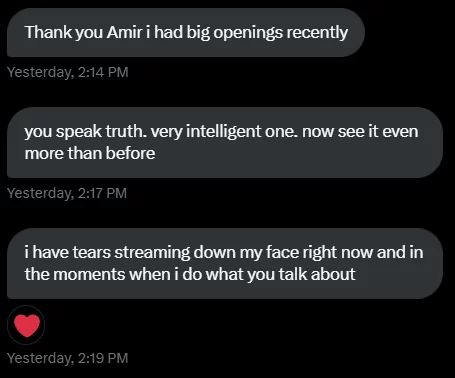Click the word 'intelligent' in the second message

coord(223,132)
